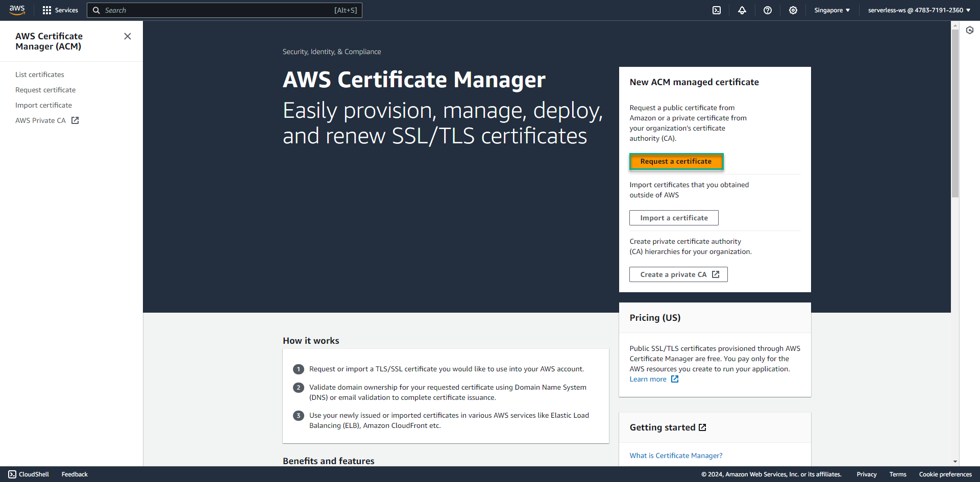Open the settings gear icon
Image resolution: width=980 pixels, height=482 pixels.
pyautogui.click(x=793, y=10)
